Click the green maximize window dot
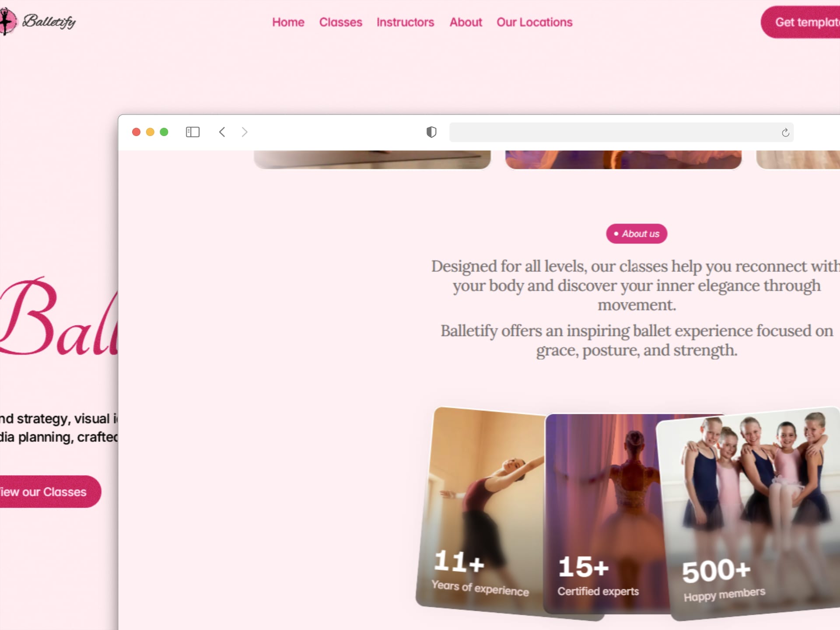Screen dimensions: 840x630 tap(164, 132)
